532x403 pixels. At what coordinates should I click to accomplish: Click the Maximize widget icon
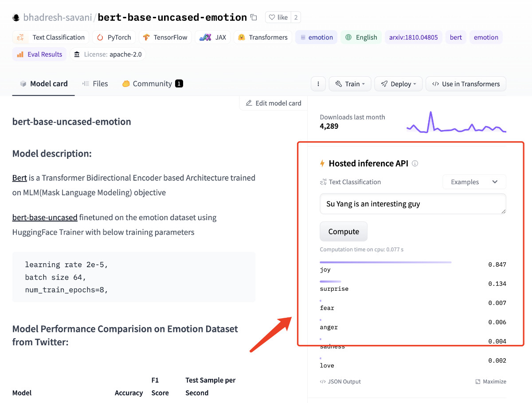click(478, 382)
